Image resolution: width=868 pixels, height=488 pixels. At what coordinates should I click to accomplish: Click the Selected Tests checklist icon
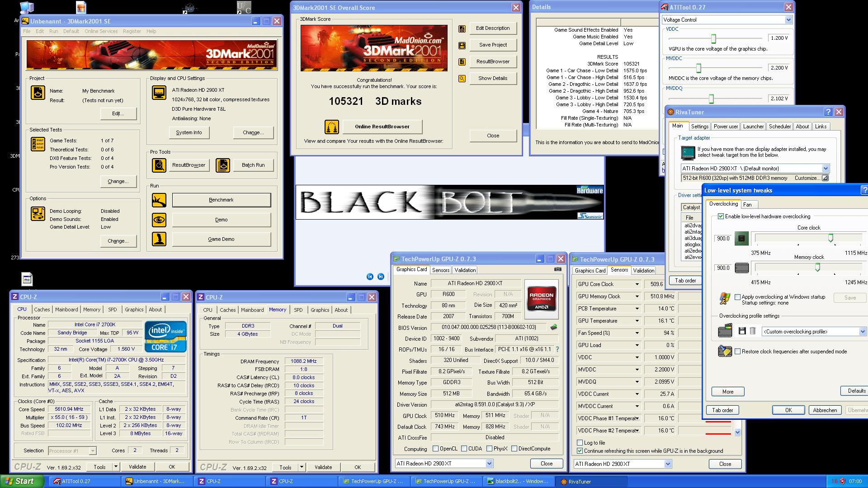[x=38, y=144]
